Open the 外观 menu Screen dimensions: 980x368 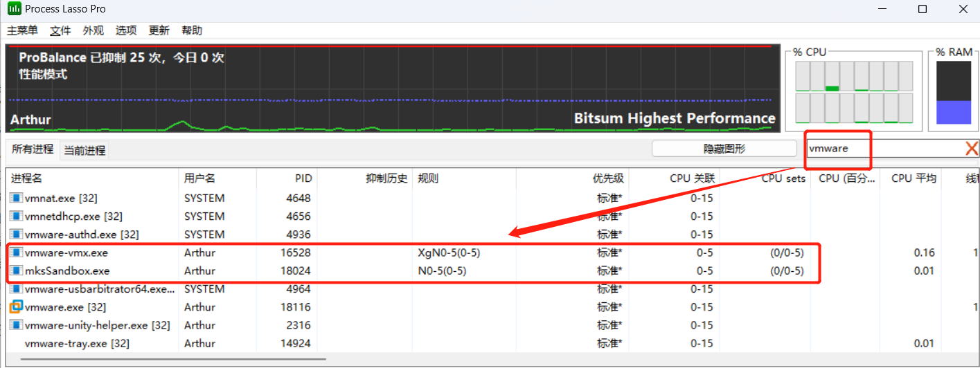[x=93, y=30]
